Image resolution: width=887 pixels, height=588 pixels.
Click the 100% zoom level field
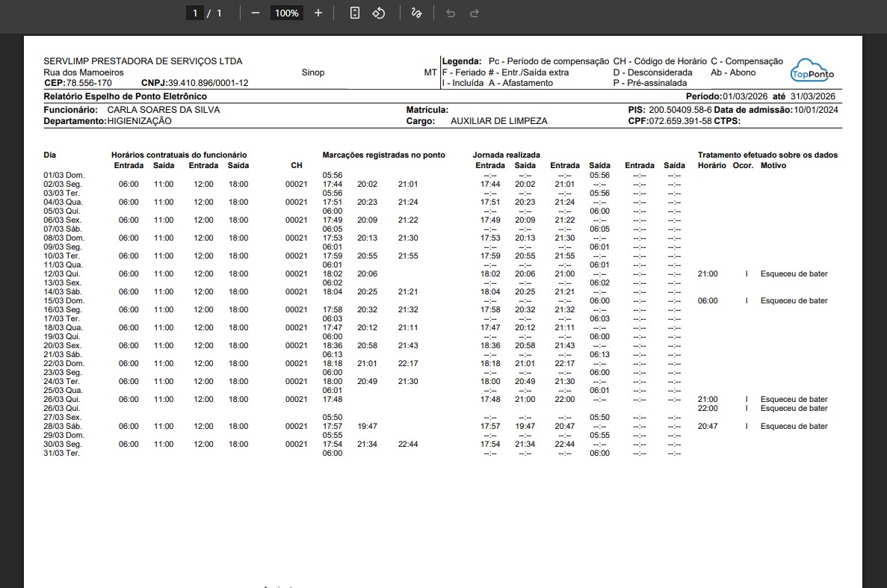click(x=285, y=13)
